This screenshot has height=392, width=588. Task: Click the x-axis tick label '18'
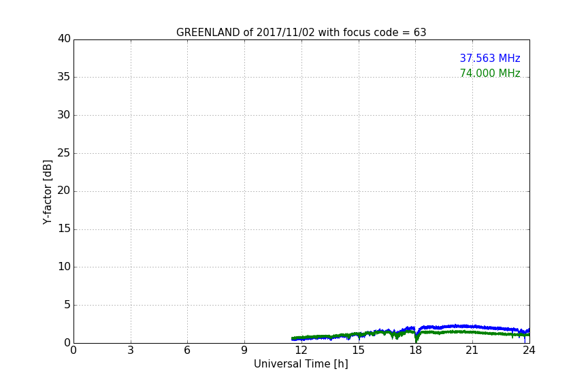416,350
